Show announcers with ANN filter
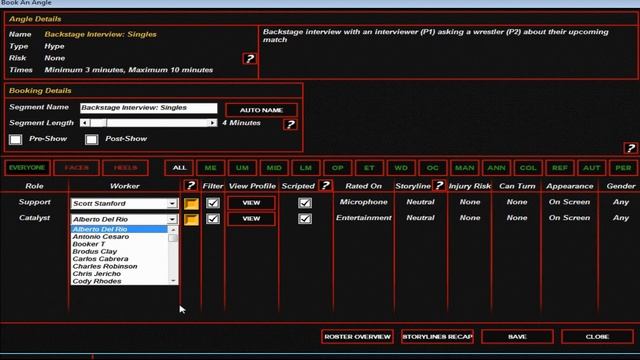The height and width of the screenshot is (360, 640). click(496, 168)
